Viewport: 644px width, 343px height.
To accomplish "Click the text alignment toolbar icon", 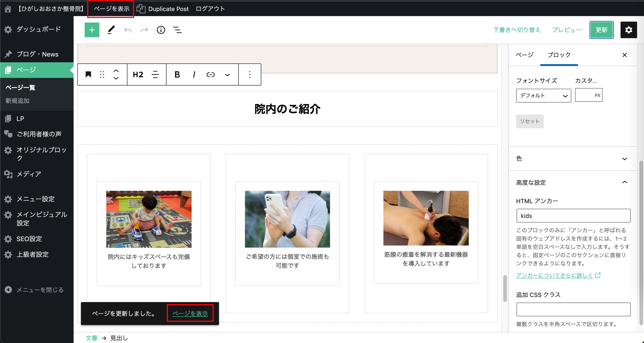I will click(155, 74).
